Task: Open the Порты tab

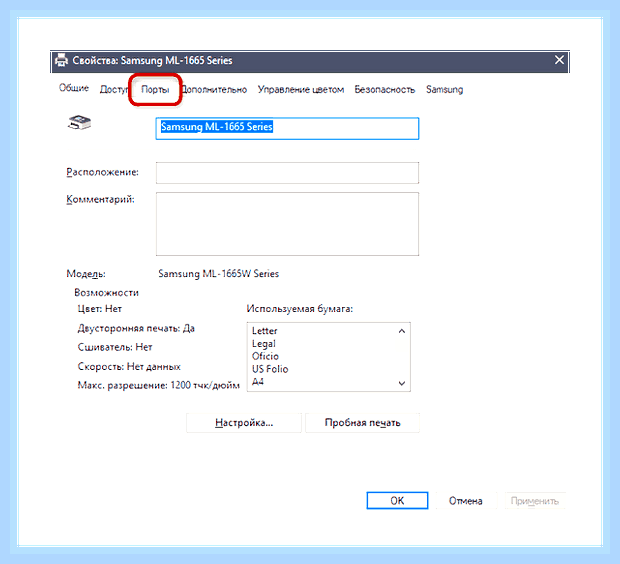Action: click(155, 90)
